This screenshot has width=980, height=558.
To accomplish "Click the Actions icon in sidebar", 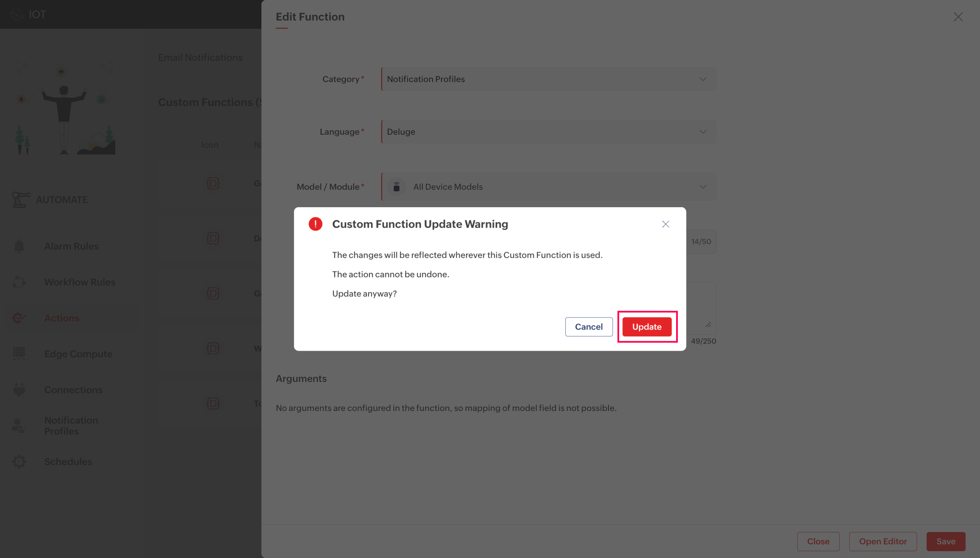I will [19, 318].
